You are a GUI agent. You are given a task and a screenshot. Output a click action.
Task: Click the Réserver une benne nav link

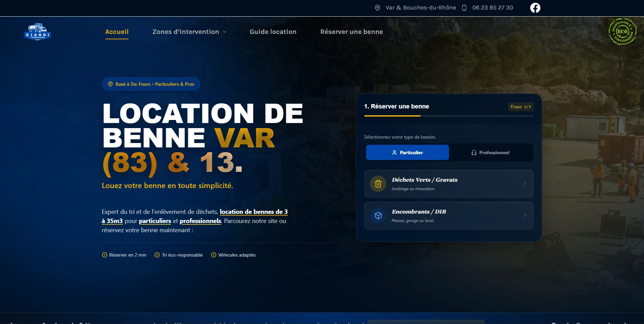pyautogui.click(x=351, y=32)
